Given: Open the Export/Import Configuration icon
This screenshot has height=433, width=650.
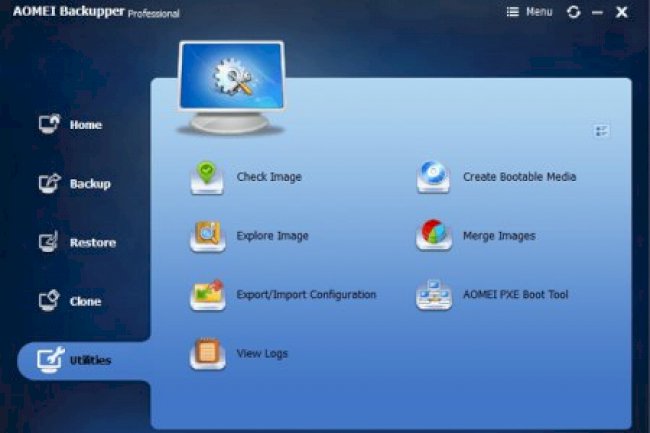Looking at the screenshot, I should (208, 295).
